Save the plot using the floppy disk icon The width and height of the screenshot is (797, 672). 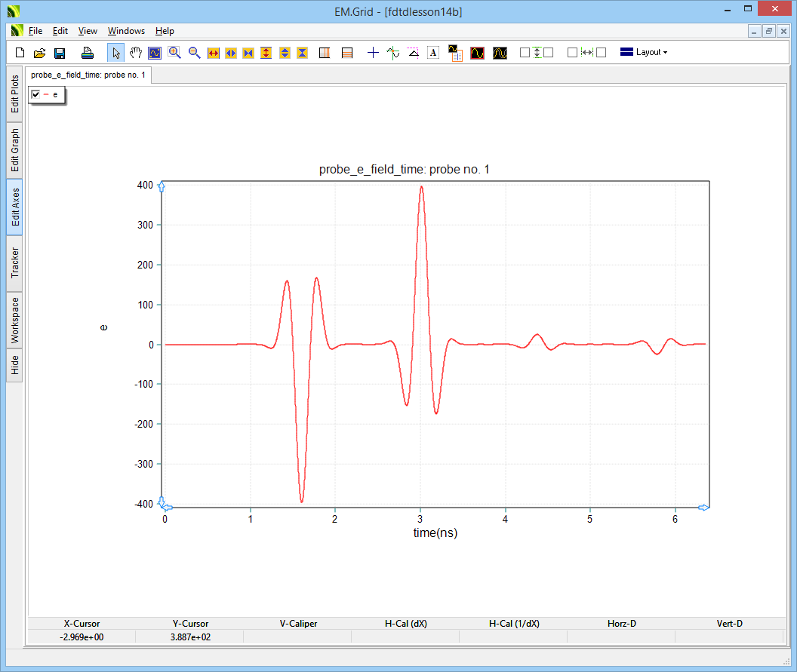[60, 53]
